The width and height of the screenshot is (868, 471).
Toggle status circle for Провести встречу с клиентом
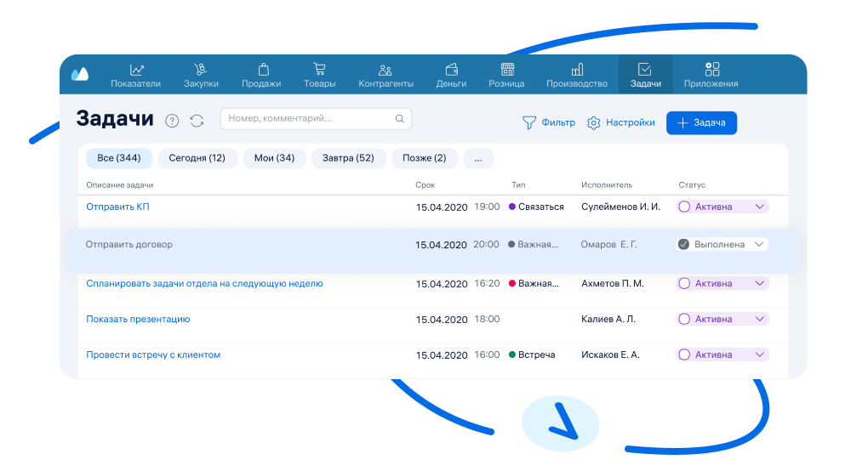(684, 355)
